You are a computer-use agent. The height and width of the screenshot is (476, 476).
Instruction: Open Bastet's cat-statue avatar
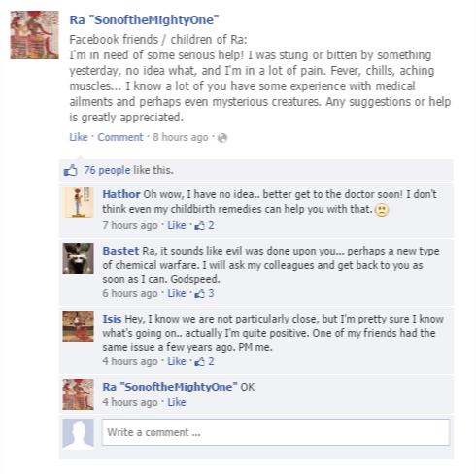pyautogui.click(x=78, y=258)
